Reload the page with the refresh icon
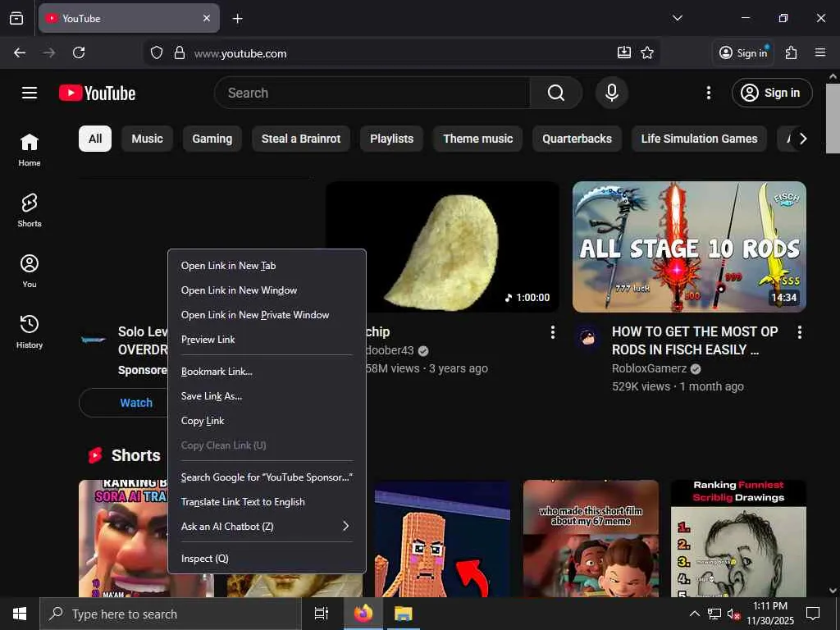The height and width of the screenshot is (630, 840). (79, 52)
